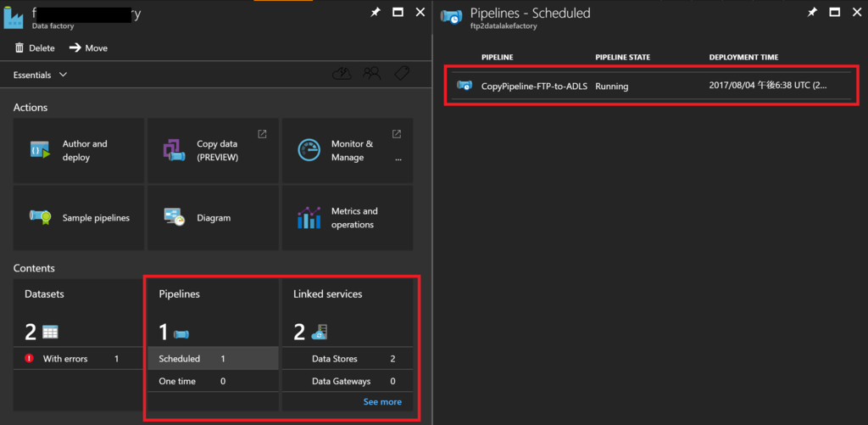Click the 2017/08/04 deployment time cell
The width and height of the screenshot is (868, 425).
[768, 86]
